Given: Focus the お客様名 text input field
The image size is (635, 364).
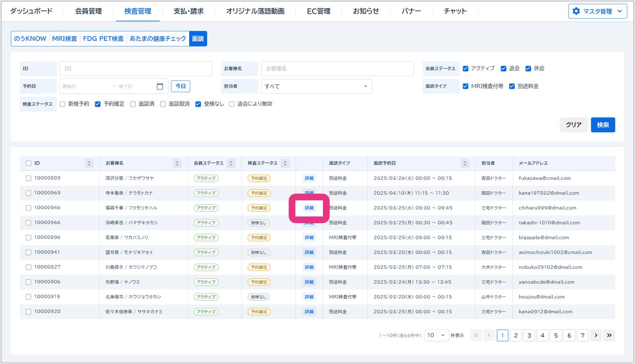Looking at the screenshot, I should [337, 69].
